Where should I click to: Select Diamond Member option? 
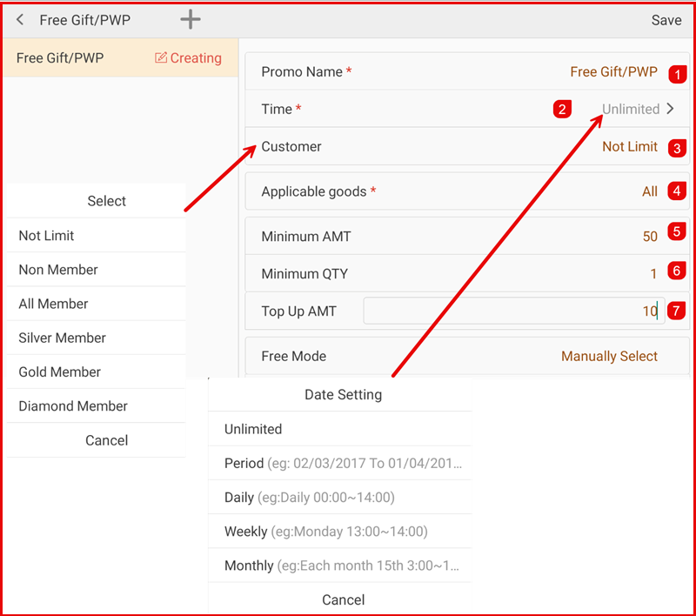click(73, 405)
